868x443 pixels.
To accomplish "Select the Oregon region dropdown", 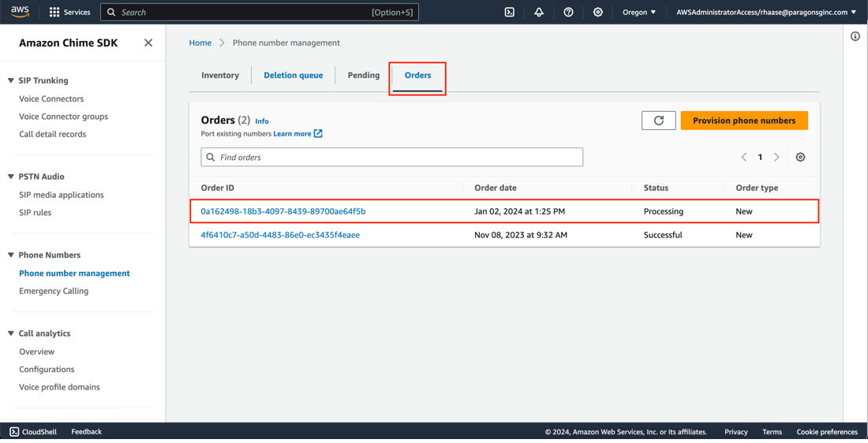I will pyautogui.click(x=639, y=12).
